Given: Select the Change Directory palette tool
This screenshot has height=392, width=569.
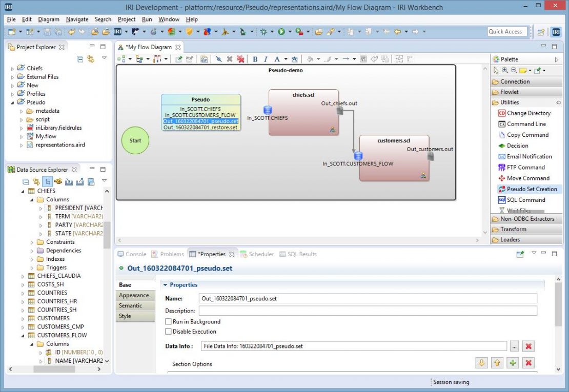Looking at the screenshot, I should 524,113.
